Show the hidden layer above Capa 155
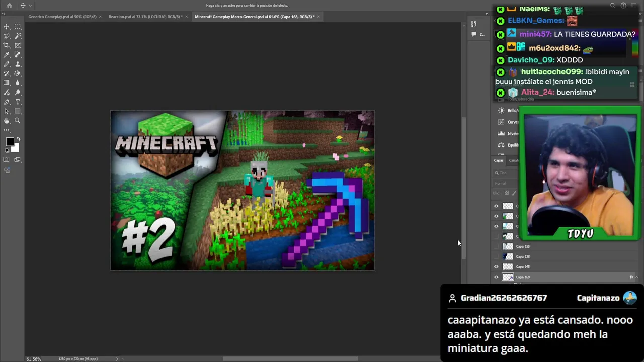The height and width of the screenshot is (362, 644). click(x=496, y=236)
